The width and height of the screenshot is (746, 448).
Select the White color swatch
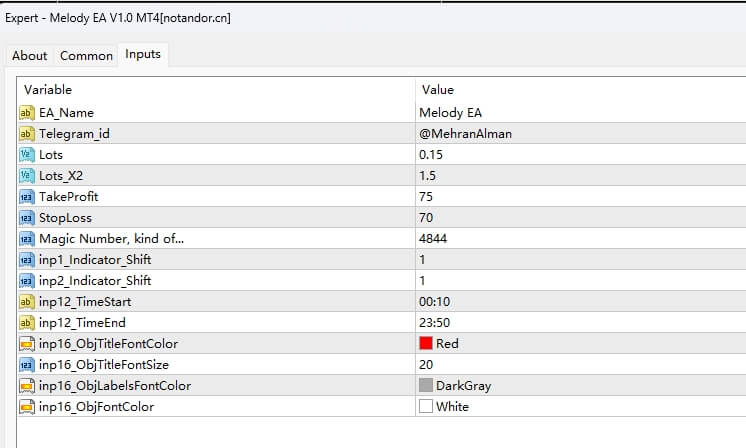pos(426,406)
